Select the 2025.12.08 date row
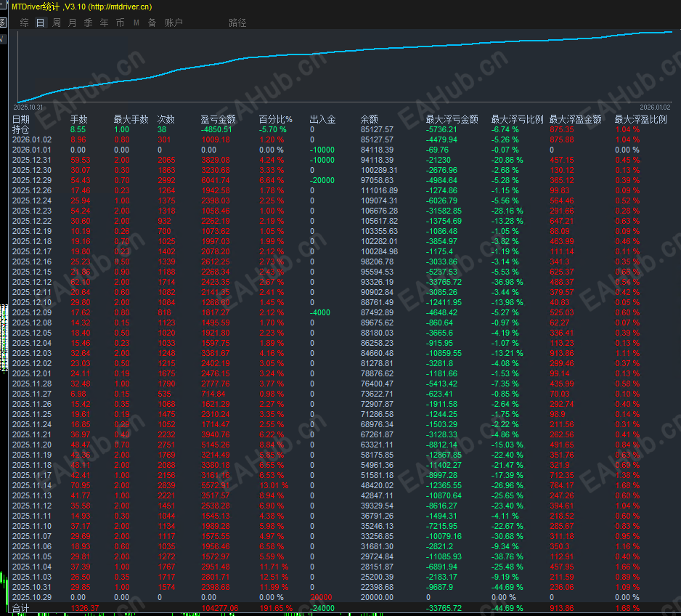Viewport: 681px width, 616px height. (x=32, y=323)
